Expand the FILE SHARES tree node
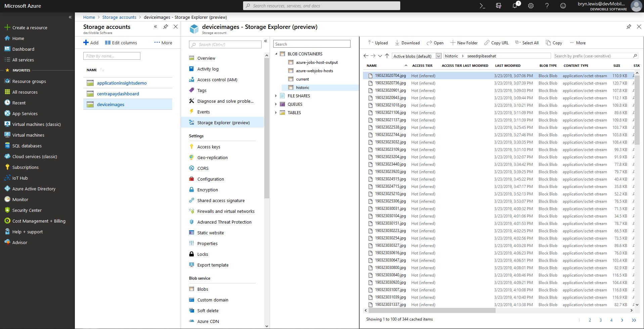Screen dimensions: 644x329 [x=276, y=96]
